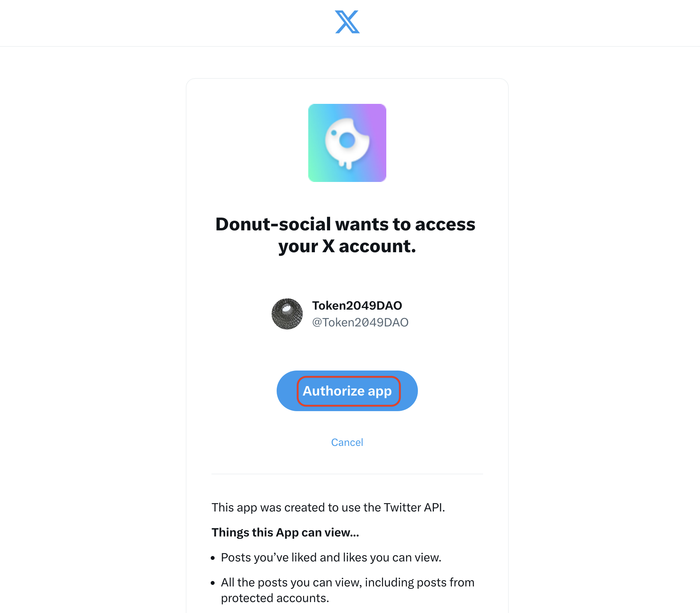Click the Cancel link
700x613 pixels.
click(x=347, y=442)
